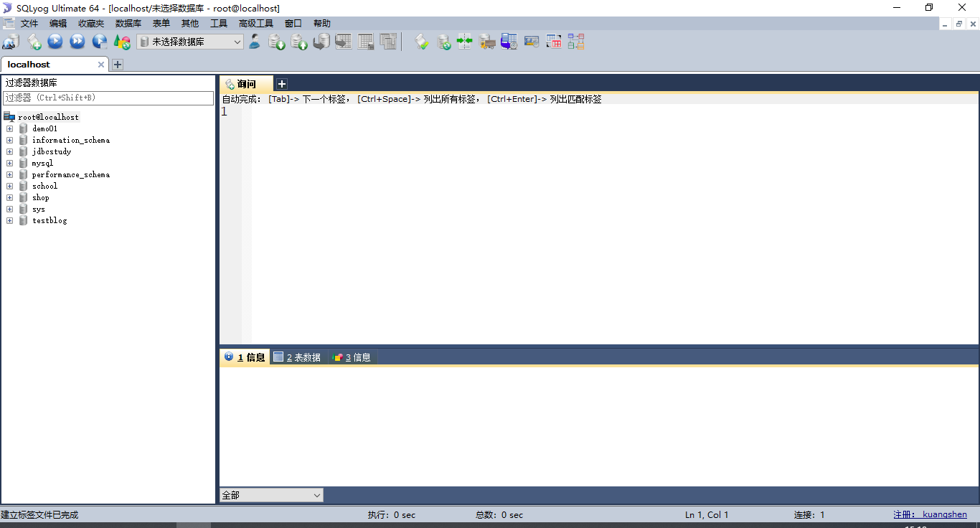Click the database icon beside demo01
Image resolution: width=980 pixels, height=528 pixels.
click(x=24, y=128)
